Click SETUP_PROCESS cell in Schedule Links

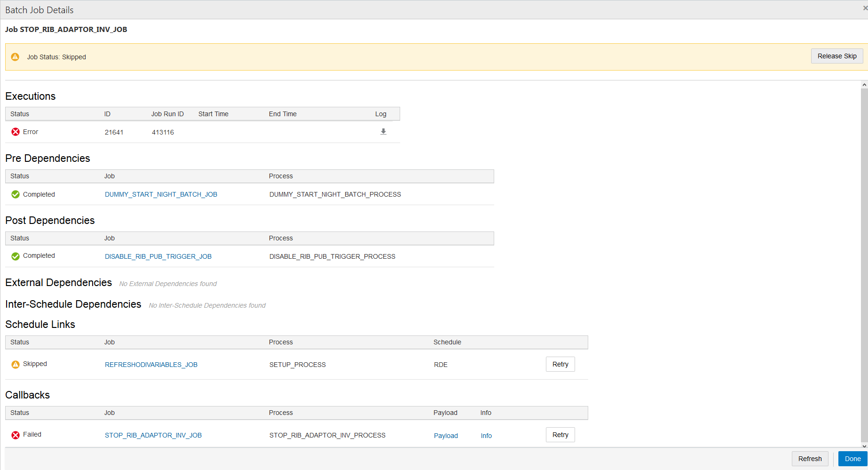(298, 365)
